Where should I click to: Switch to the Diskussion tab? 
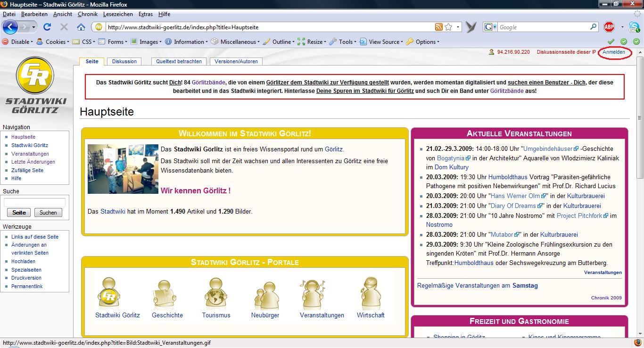124,61
